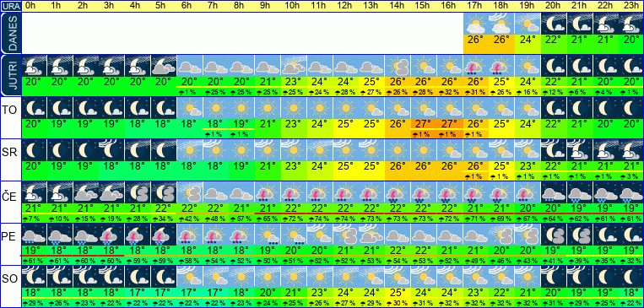Click the PE 13h windy sun cloud icon
Viewport: 644px width, 308px height.
click(x=371, y=235)
